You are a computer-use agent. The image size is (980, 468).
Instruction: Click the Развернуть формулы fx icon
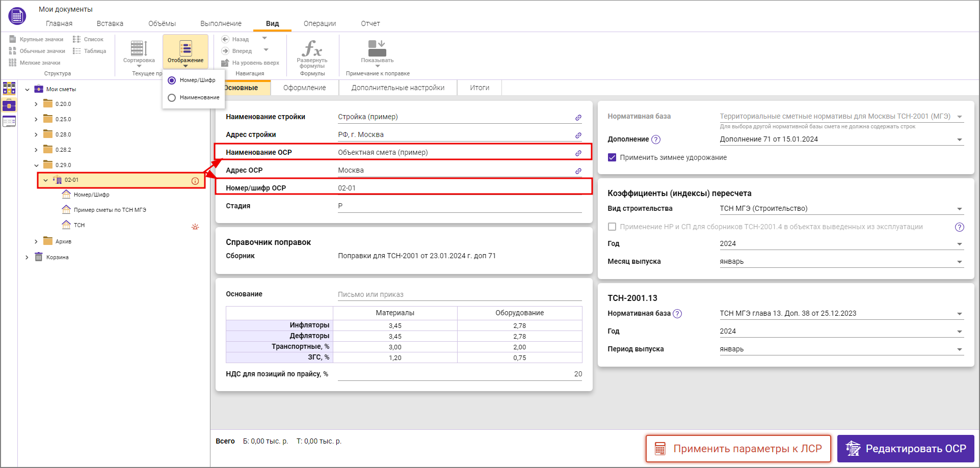[x=312, y=49]
